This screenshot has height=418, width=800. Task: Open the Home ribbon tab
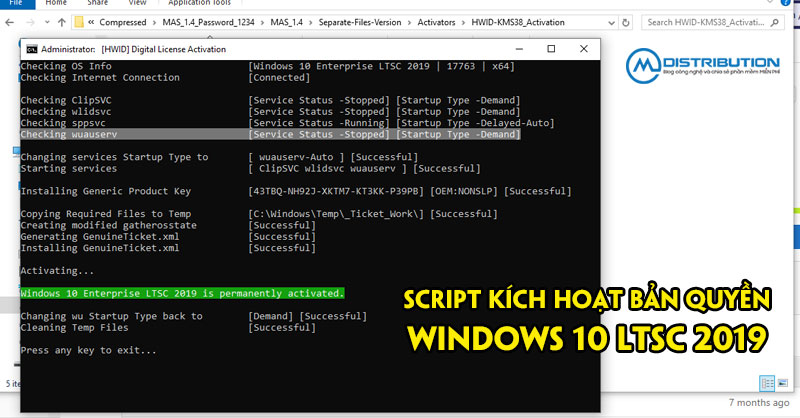pos(56,3)
